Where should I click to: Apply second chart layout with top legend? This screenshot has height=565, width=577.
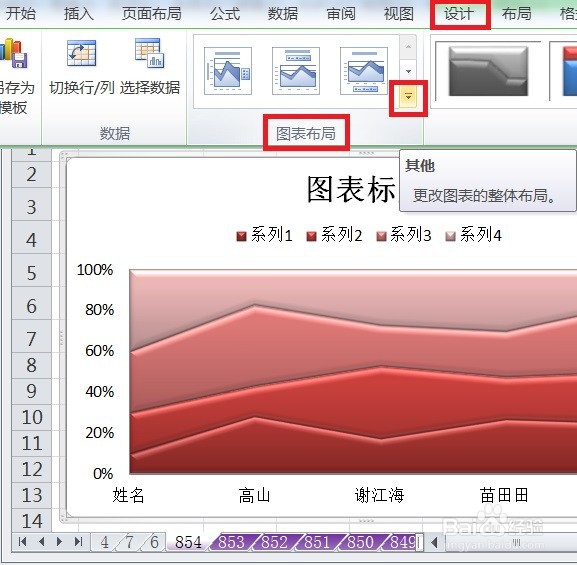click(296, 71)
